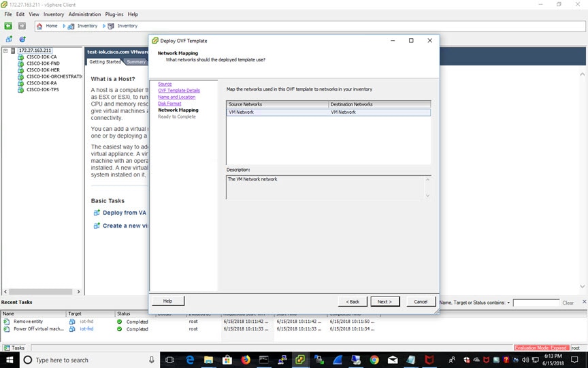
Task: Open the File menu
Action: click(8, 14)
